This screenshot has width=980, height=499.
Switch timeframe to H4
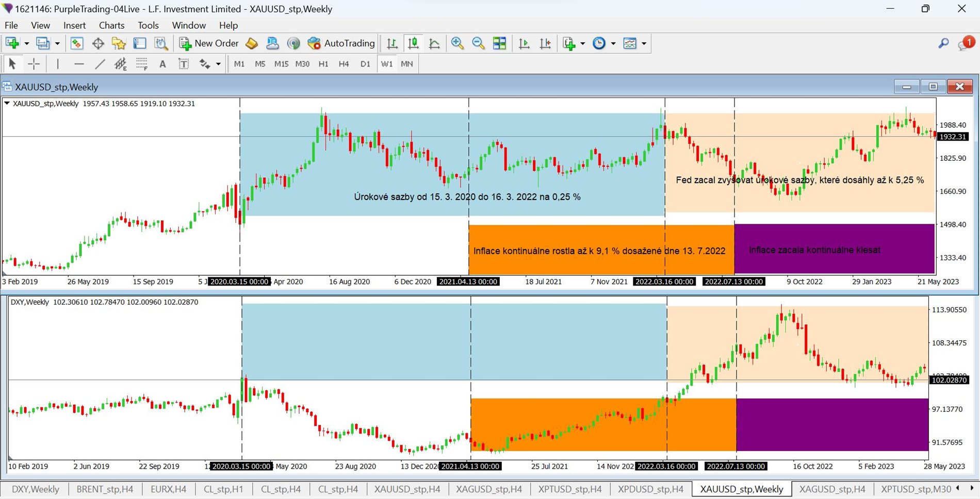[344, 63]
